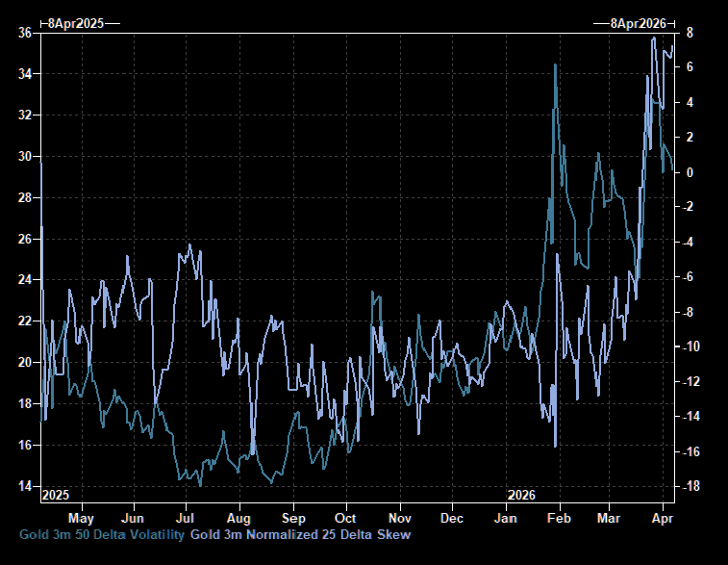Image resolution: width=728 pixels, height=565 pixels.
Task: Click the Gold 3m Normalized 25 Delta Skew legend
Action: click(x=300, y=534)
